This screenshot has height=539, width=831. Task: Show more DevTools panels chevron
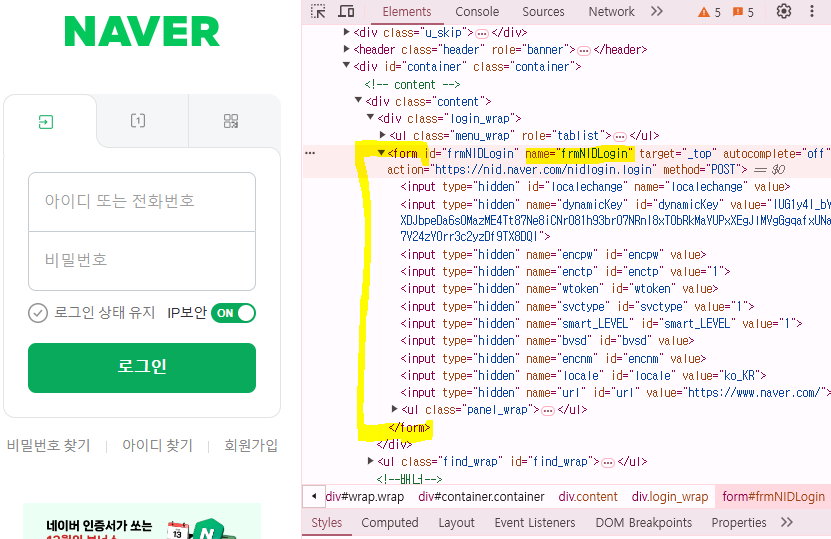(657, 11)
